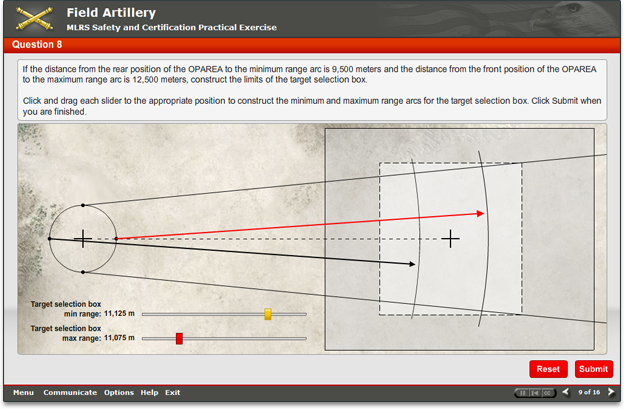The height and width of the screenshot is (409, 624).
Task: Click the replay/restart button
Action: pos(535,393)
